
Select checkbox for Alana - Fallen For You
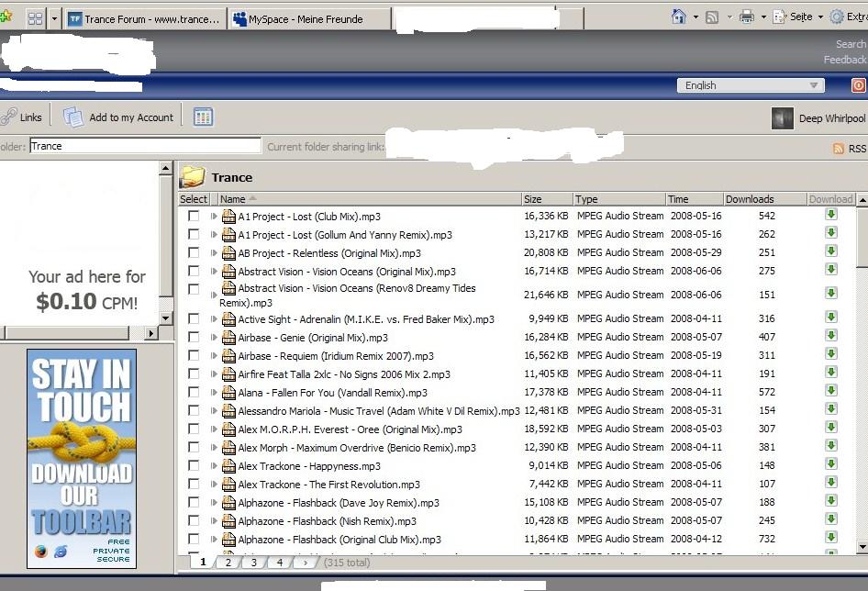point(194,392)
